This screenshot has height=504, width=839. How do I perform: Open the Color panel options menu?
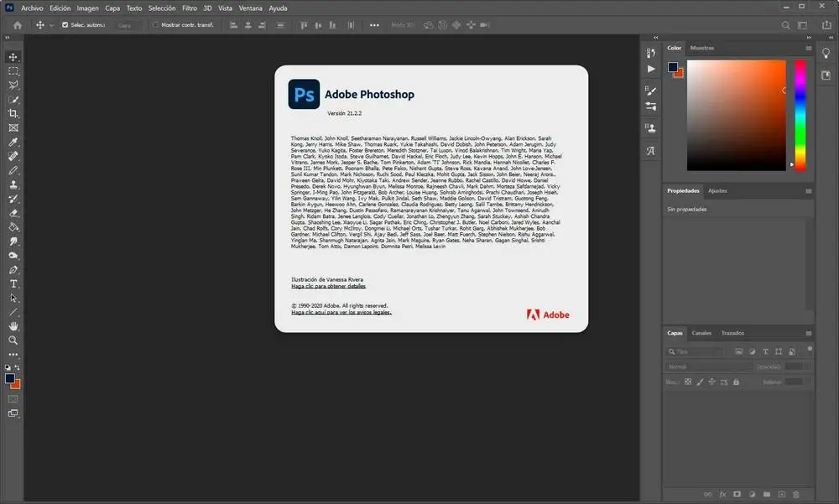pyautogui.click(x=809, y=48)
